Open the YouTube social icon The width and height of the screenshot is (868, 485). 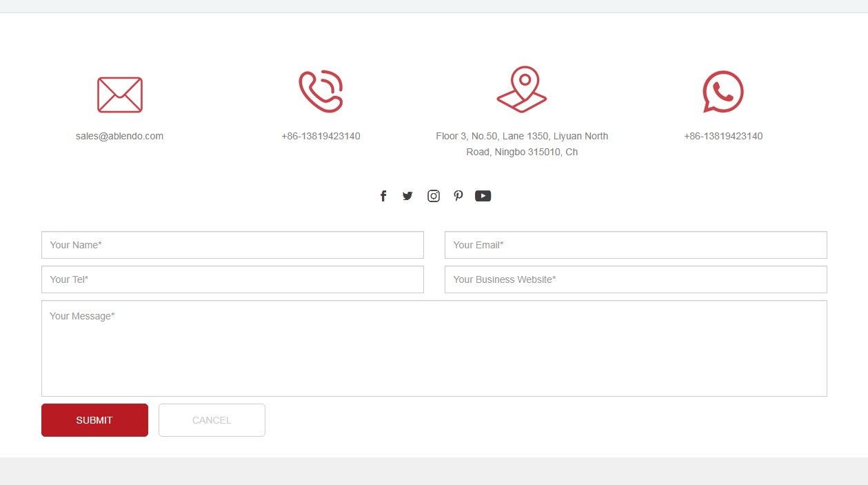[483, 196]
